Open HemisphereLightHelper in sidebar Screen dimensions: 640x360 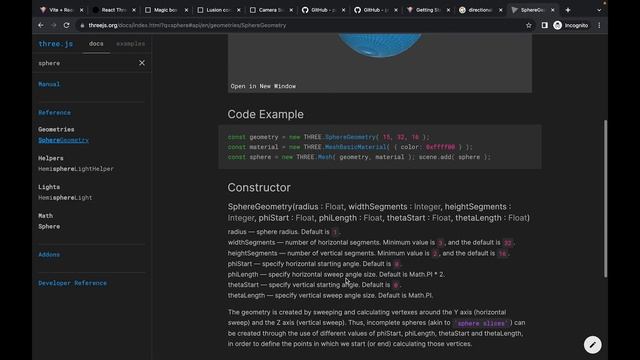[x=76, y=169]
